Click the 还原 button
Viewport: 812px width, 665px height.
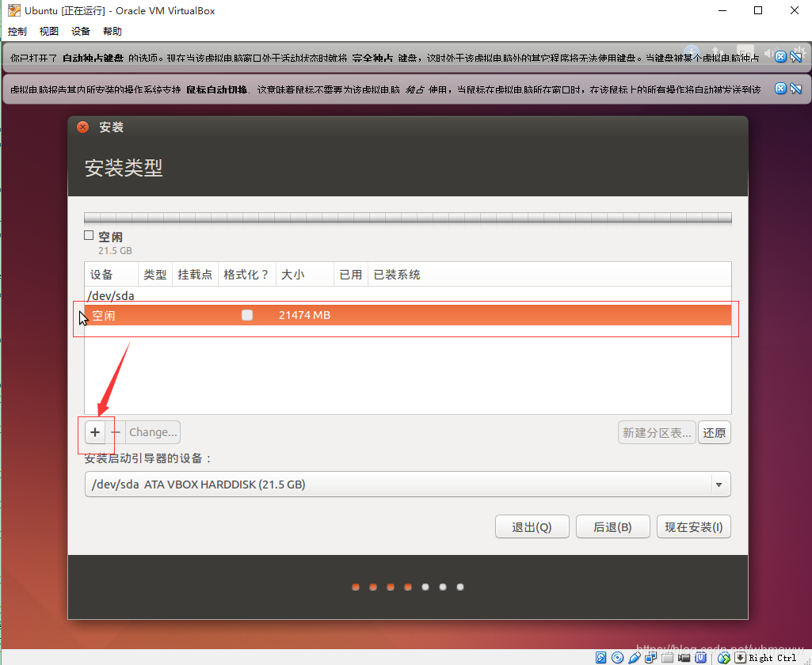tap(714, 432)
